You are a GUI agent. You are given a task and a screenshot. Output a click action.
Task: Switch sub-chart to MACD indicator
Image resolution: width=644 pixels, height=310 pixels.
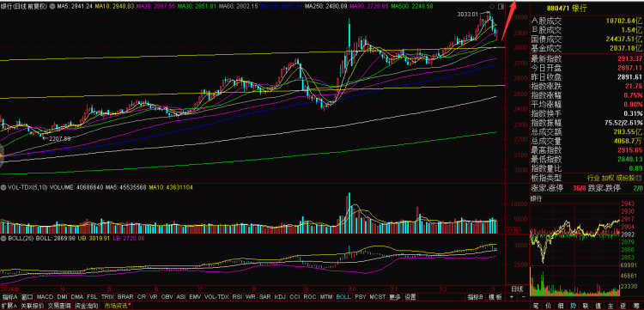point(45,297)
